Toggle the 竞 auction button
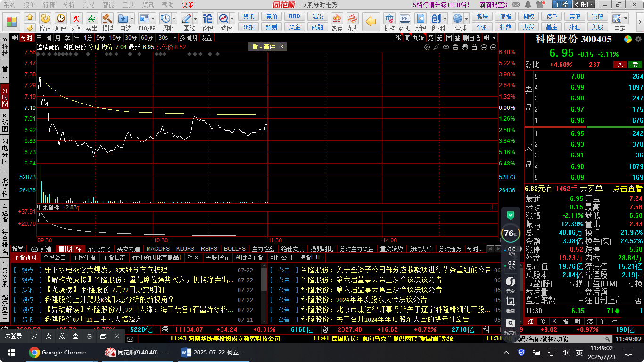 pyautogui.click(x=430, y=38)
